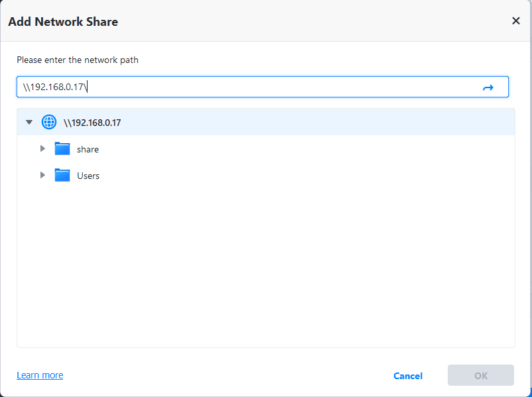Expand the Users folder
Screen dimensions: 532x397
click(42, 175)
